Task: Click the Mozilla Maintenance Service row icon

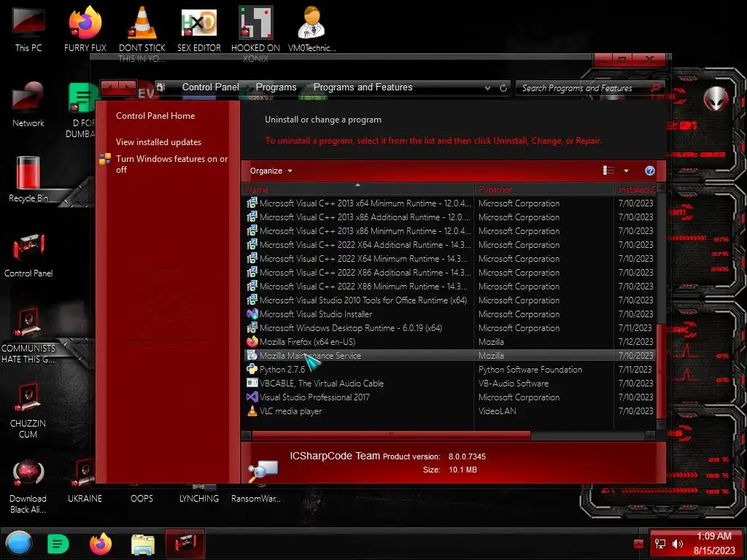Action: [x=252, y=355]
